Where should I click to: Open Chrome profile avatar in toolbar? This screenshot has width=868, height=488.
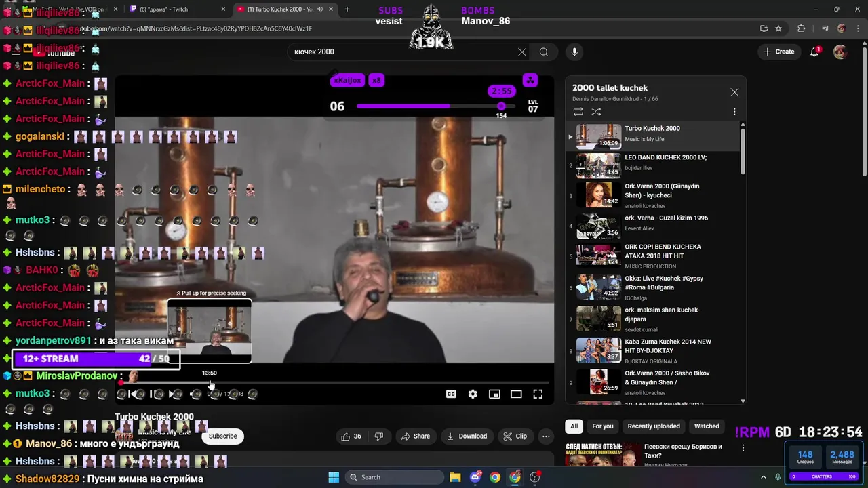tap(842, 28)
